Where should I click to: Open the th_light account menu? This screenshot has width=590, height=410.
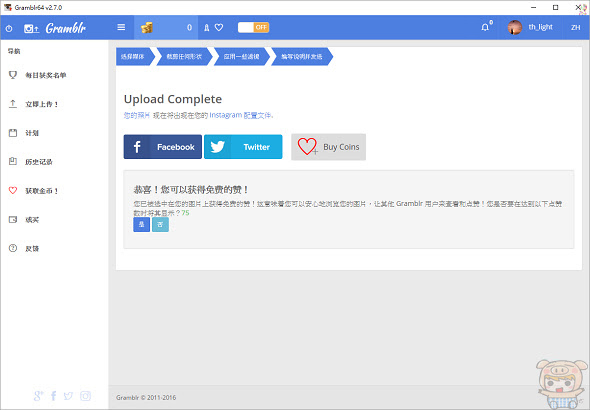click(x=540, y=27)
